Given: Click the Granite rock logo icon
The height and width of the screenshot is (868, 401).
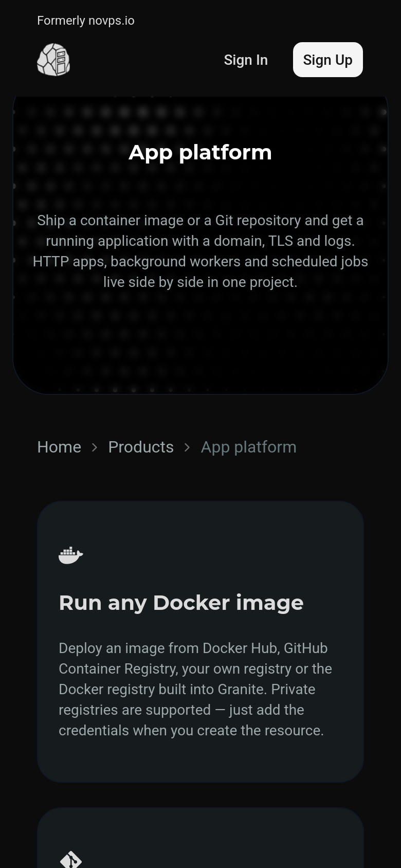Looking at the screenshot, I should pos(53,60).
